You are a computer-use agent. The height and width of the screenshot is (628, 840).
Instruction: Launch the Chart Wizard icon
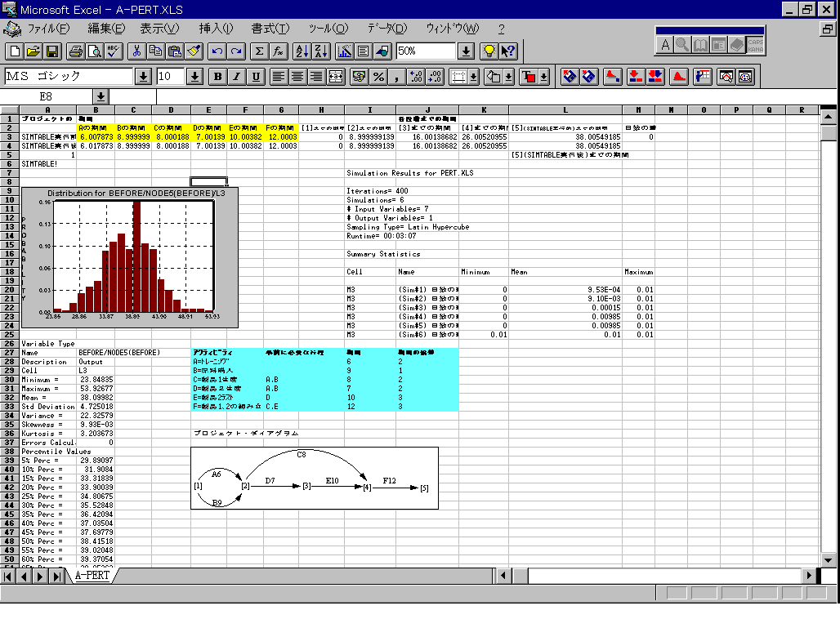344,51
